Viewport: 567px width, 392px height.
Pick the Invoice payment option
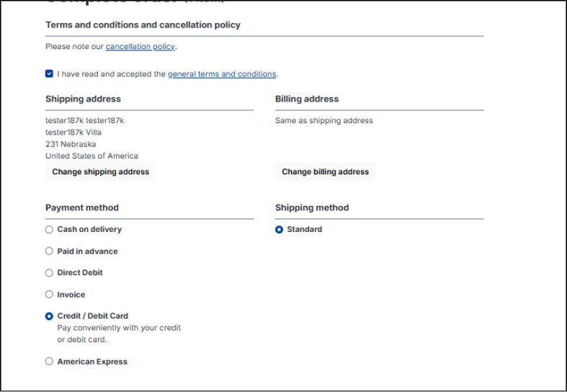pos(49,295)
